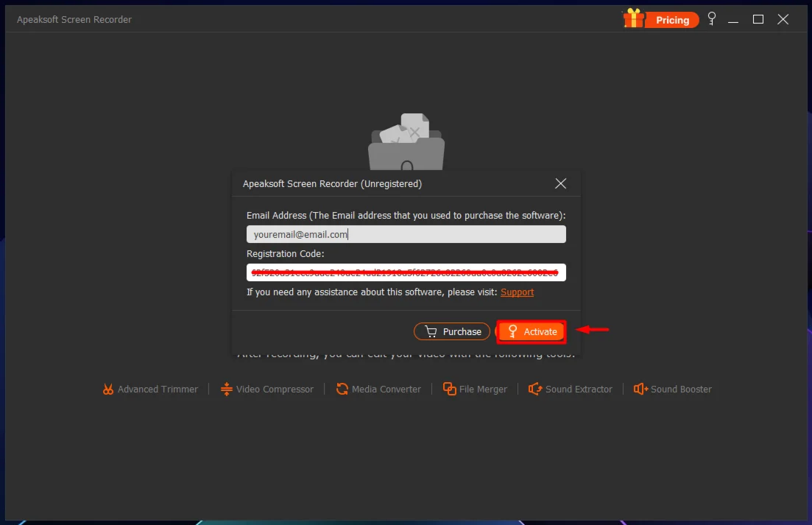Click the shopping cart icon on Purchase

click(431, 331)
